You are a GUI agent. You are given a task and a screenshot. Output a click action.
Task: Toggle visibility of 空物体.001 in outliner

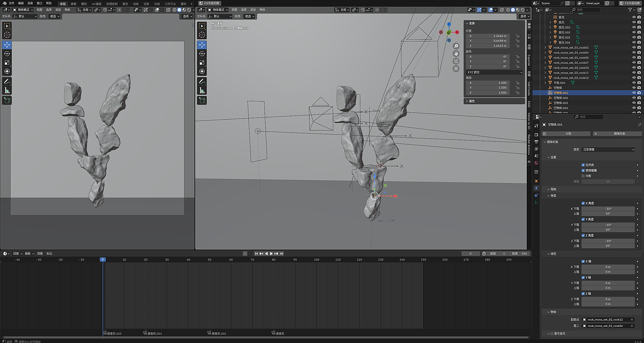[x=633, y=93]
